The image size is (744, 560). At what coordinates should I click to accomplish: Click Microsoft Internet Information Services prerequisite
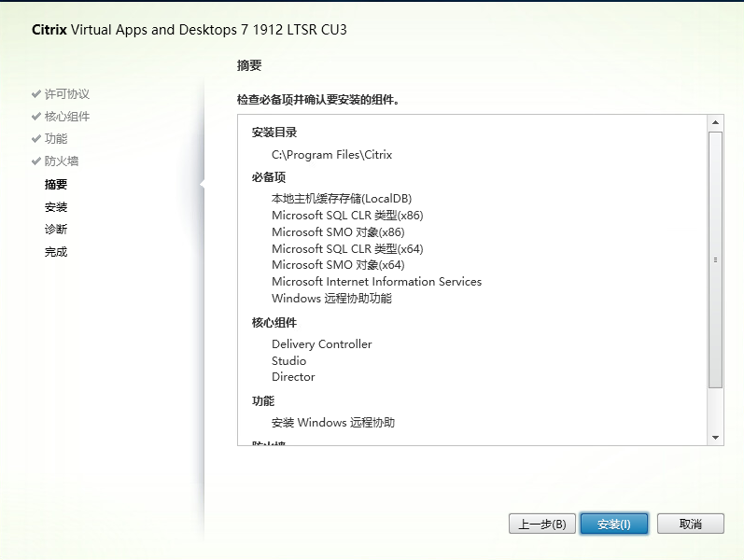tap(376, 282)
